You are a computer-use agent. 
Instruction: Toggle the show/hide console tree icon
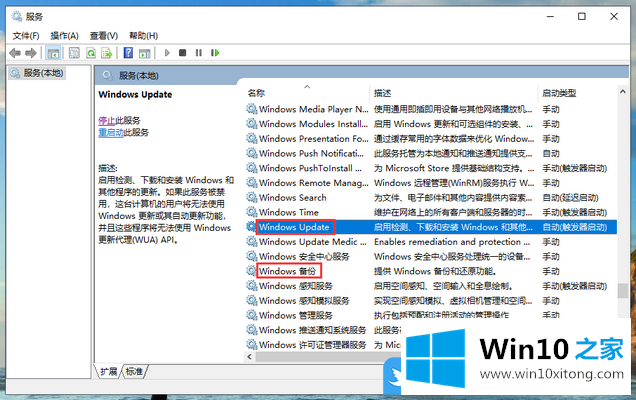coord(53,53)
